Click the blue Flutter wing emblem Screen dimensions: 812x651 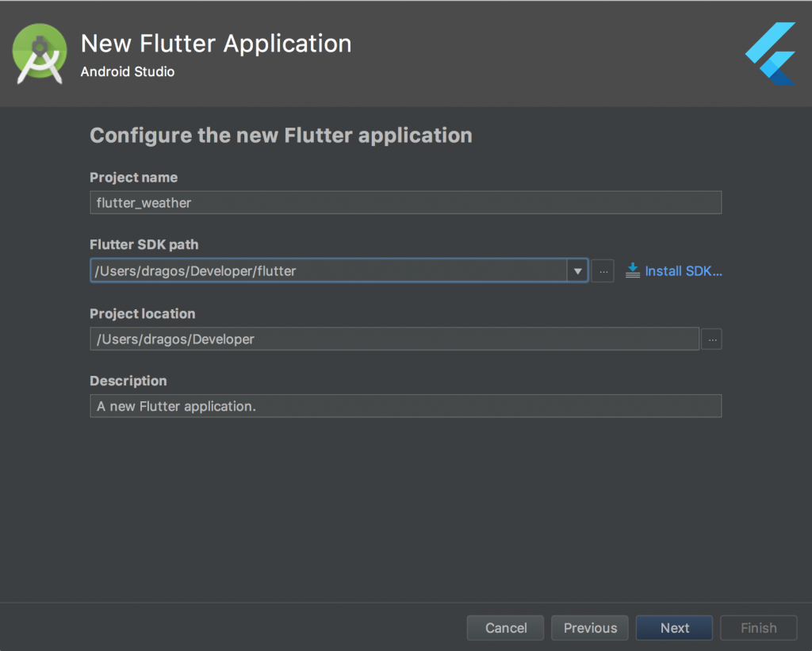(771, 54)
